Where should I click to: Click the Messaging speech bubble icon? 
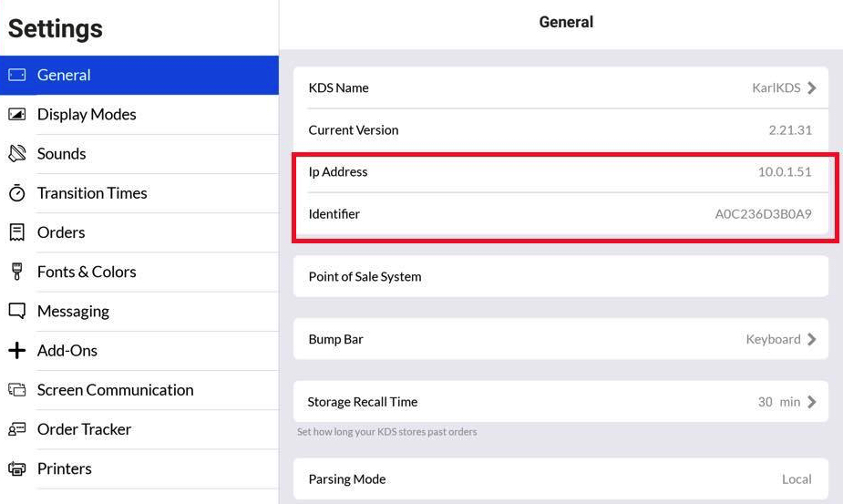pos(17,311)
